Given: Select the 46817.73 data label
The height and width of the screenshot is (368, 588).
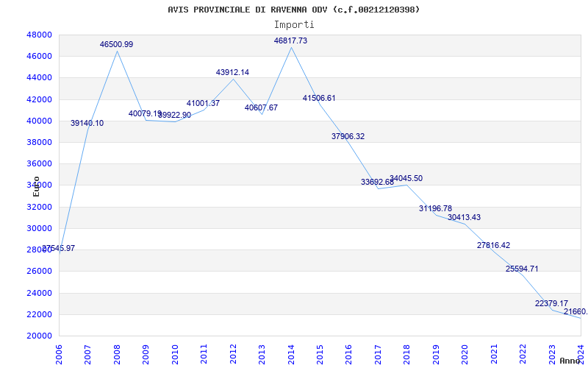Looking at the screenshot, I should tap(290, 40).
